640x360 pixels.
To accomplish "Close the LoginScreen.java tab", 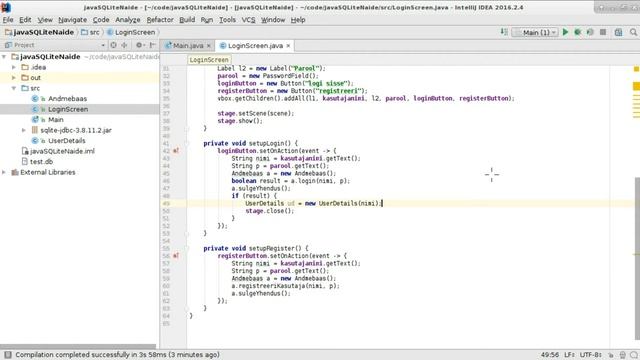I will 288,46.
